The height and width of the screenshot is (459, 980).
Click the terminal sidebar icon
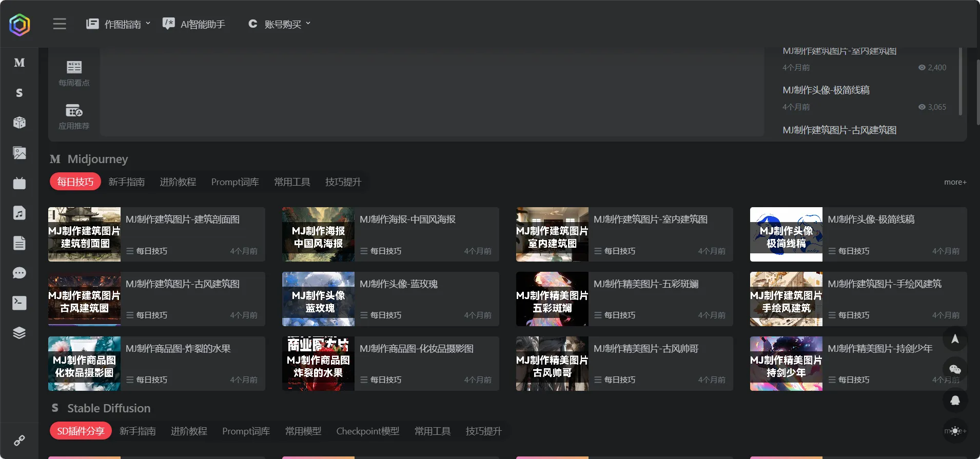pyautogui.click(x=19, y=303)
